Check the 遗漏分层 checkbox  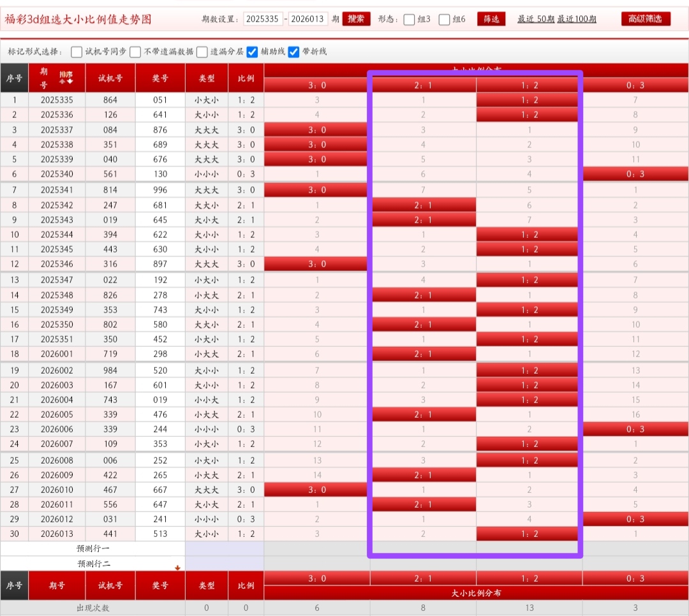tap(202, 52)
